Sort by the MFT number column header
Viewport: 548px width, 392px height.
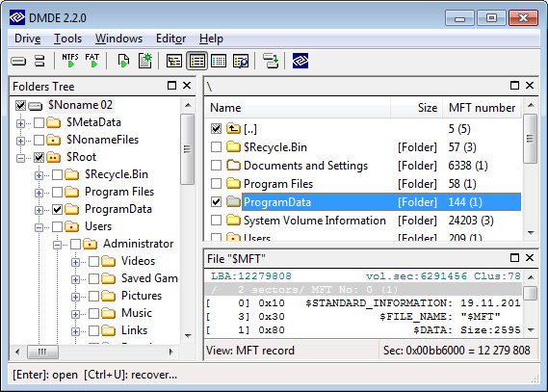[482, 108]
